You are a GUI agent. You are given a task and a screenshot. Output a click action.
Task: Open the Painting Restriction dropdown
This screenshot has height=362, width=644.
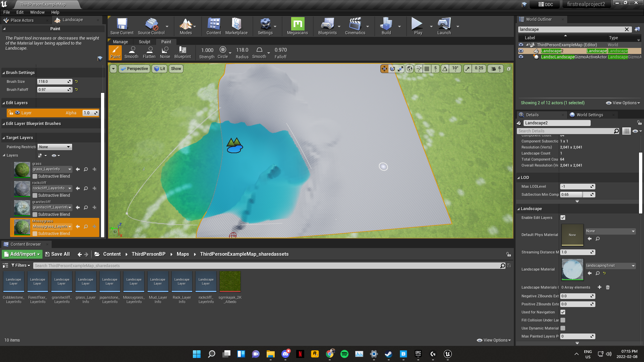pos(55,147)
